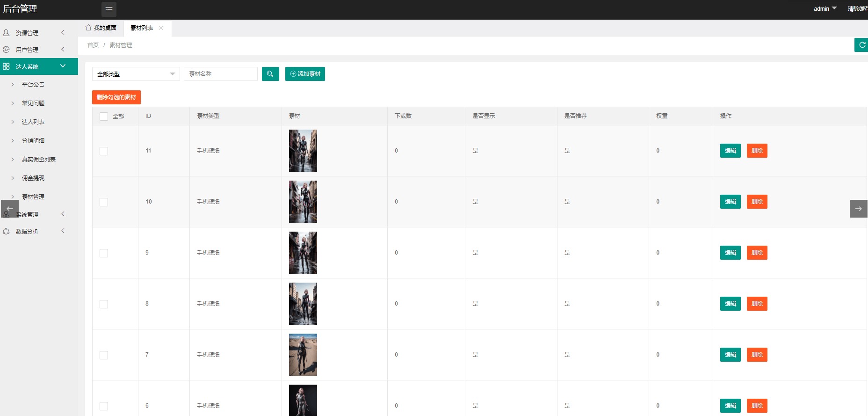
Task: Click the arrow beside 平台公告
Action: 13,85
